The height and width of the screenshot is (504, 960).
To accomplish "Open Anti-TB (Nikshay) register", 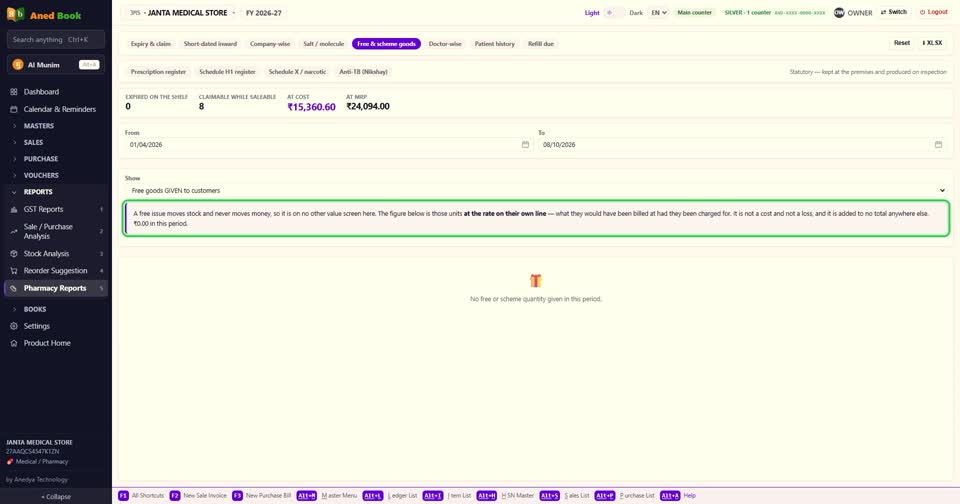I will coord(364,72).
